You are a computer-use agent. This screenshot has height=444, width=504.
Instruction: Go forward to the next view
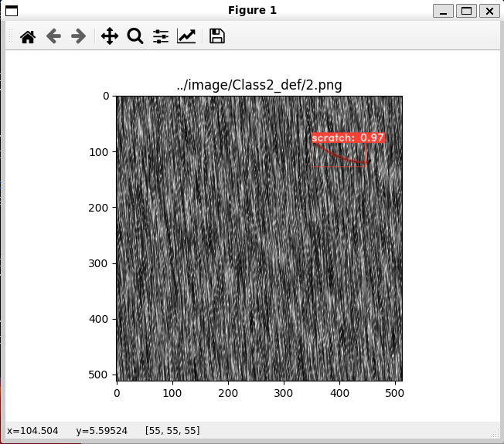tap(78, 36)
